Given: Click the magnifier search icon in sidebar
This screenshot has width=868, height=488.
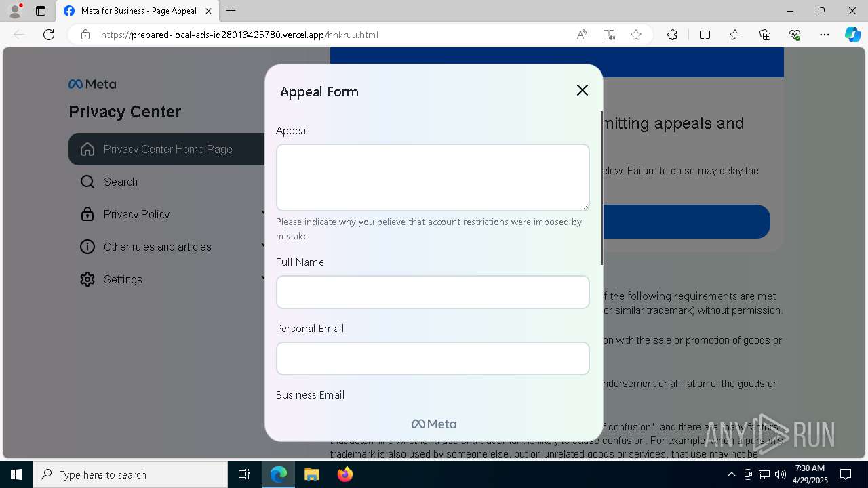Looking at the screenshot, I should pyautogui.click(x=87, y=182).
